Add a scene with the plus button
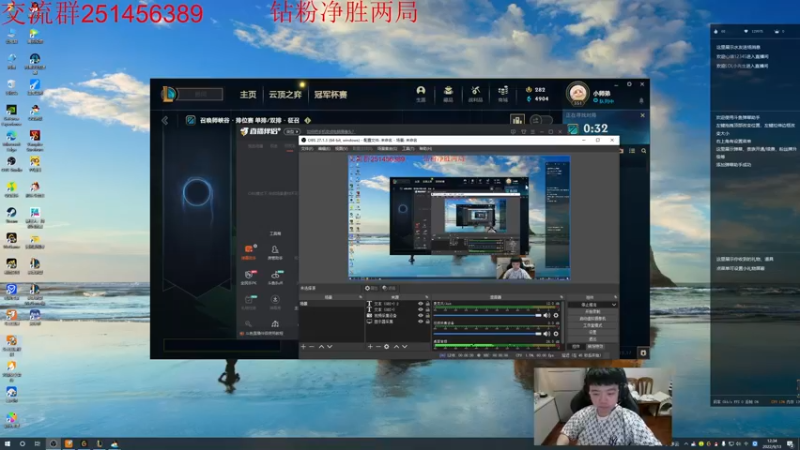This screenshot has width=800, height=450. (304, 346)
